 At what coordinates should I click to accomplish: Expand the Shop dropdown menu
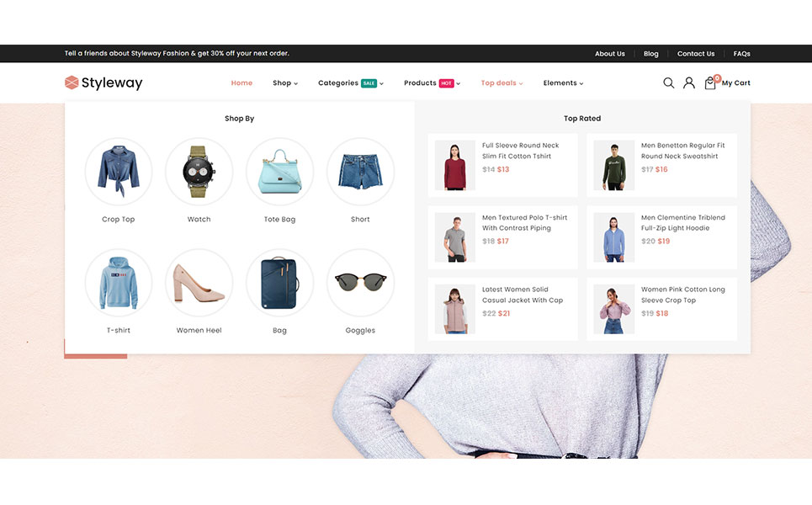(285, 83)
